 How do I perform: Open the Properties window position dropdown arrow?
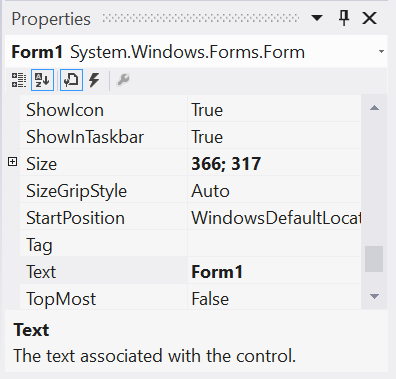coord(317,18)
